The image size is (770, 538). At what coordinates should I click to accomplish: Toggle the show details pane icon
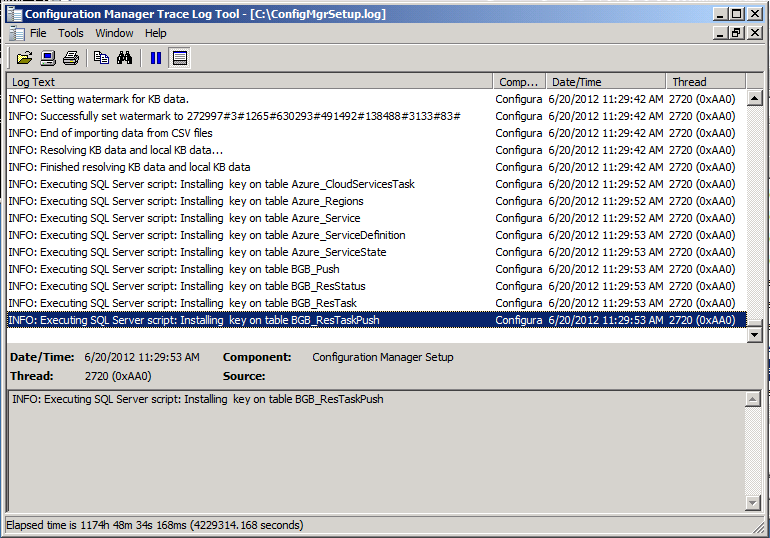(x=180, y=58)
